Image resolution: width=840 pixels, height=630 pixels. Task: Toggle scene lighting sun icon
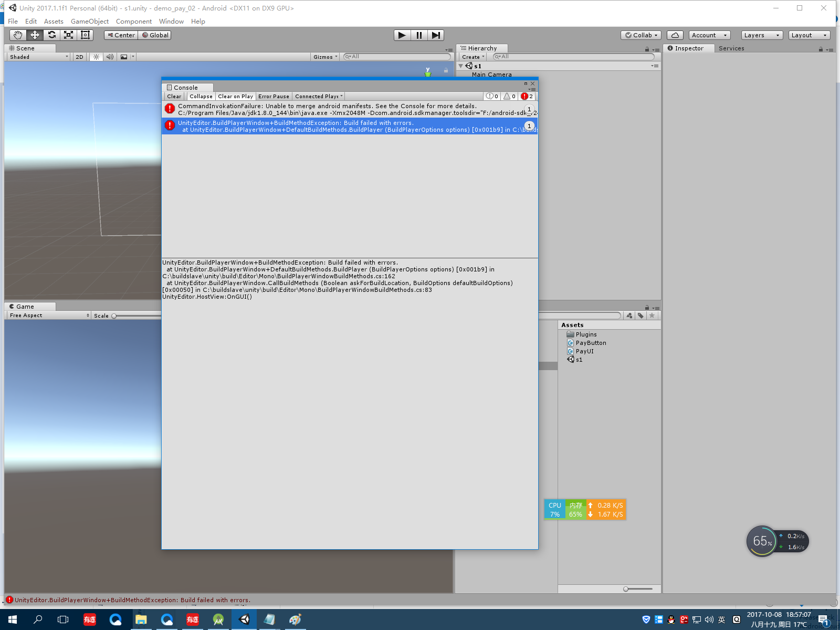coord(96,57)
